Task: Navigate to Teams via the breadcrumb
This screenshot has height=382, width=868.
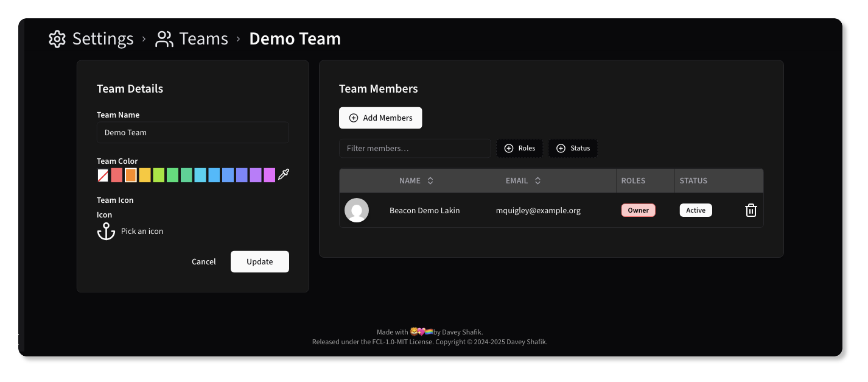Action: 202,38
